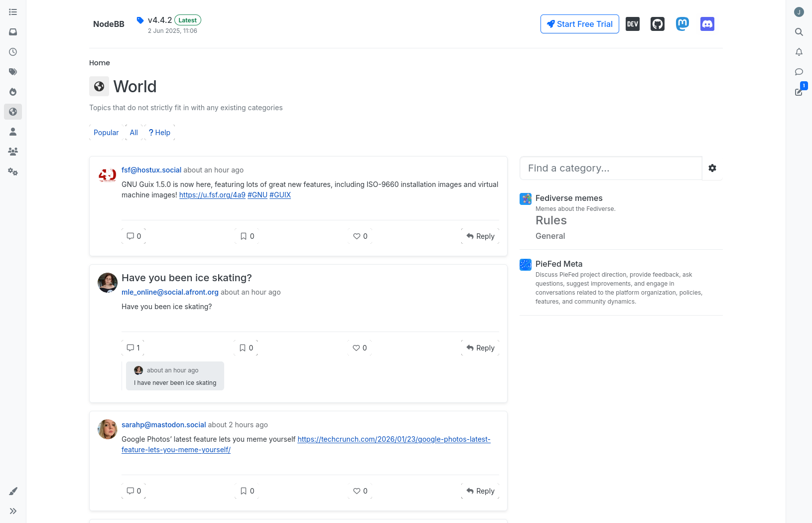Screen dimensions: 812x523
Task: Open the Users icon in sidebar
Action: tap(13, 132)
